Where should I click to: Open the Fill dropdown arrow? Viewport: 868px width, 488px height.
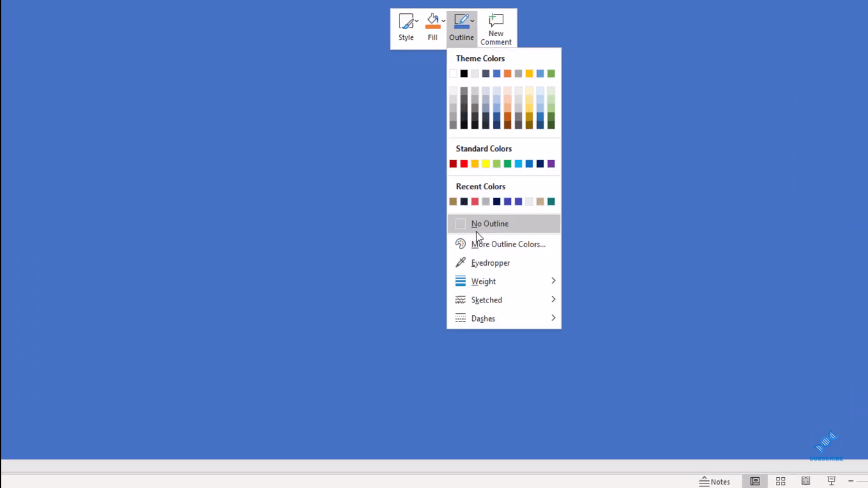point(444,22)
